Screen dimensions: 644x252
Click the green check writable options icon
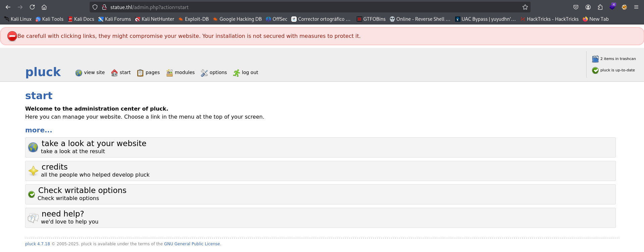[x=32, y=194]
